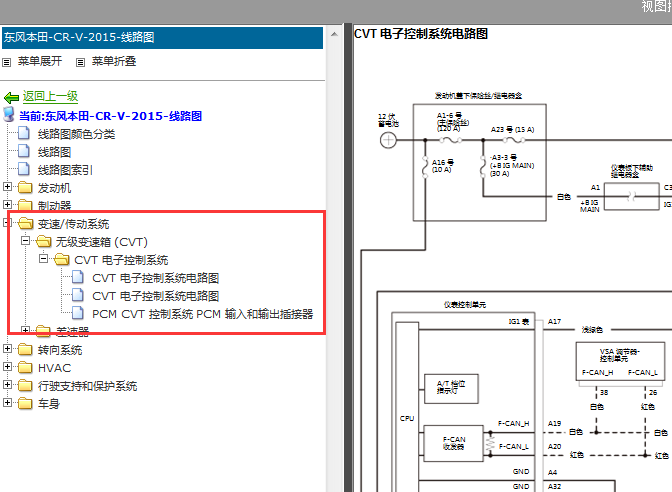Click the 发动机 folder icon
Image resolution: width=672 pixels, height=492 pixels.
coord(25,187)
